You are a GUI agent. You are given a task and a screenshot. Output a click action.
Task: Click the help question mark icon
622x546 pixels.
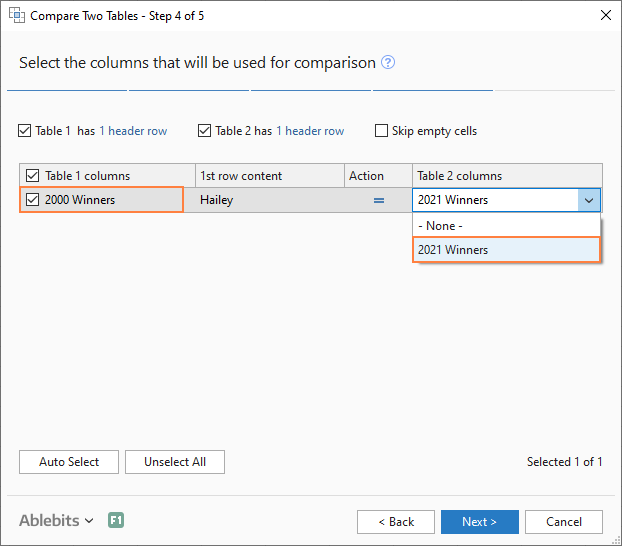pyautogui.click(x=388, y=63)
